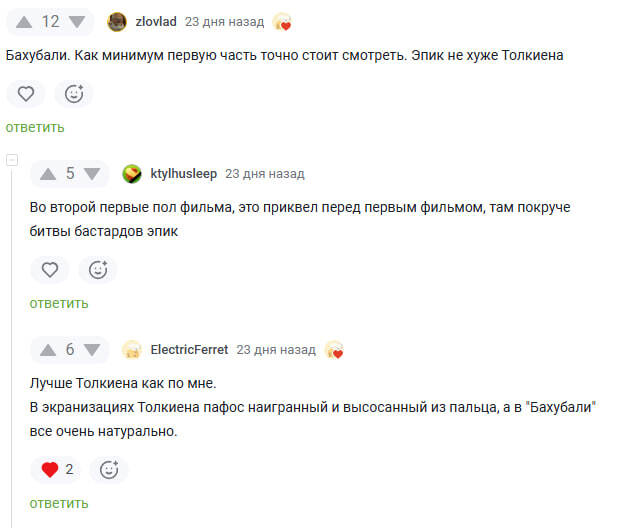Upvote ktylhusleep's reply
Screen dimensions: 632x528
tap(48, 174)
